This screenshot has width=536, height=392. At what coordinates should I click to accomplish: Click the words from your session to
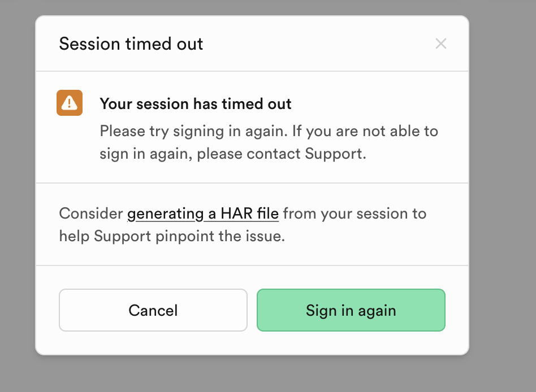tap(355, 214)
